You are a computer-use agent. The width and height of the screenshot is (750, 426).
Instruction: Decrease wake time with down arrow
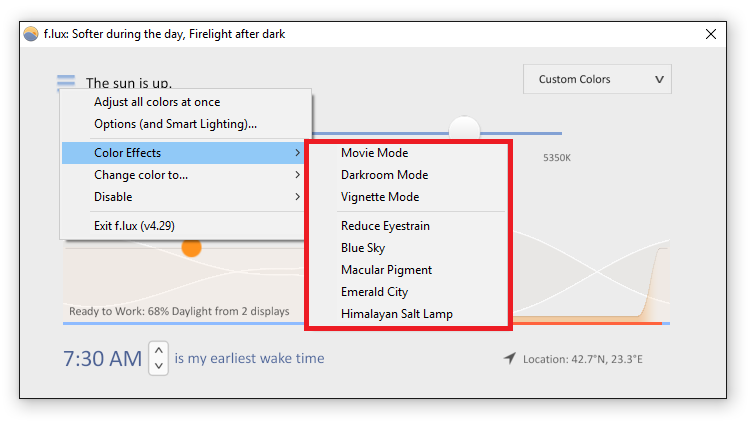159,366
